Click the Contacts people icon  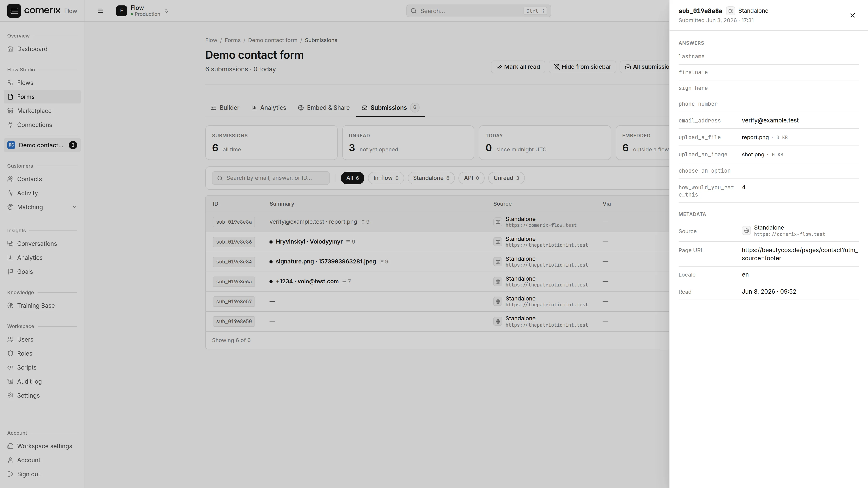point(10,179)
